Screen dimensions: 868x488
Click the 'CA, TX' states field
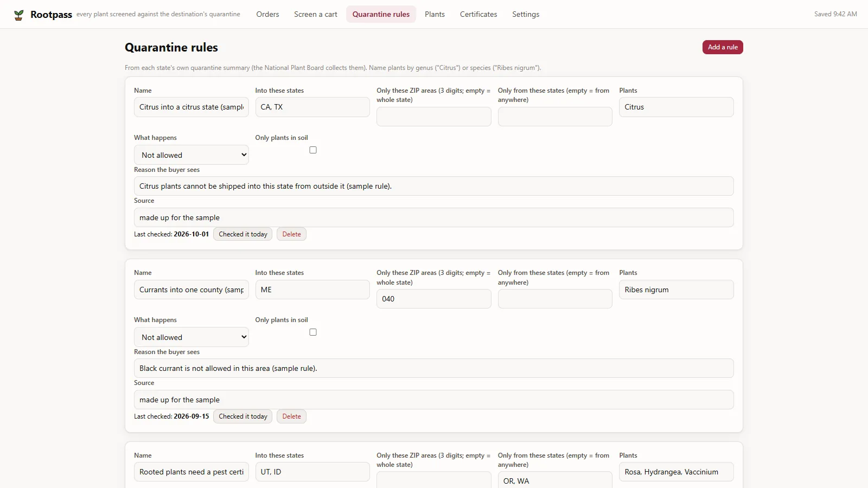[x=312, y=107]
